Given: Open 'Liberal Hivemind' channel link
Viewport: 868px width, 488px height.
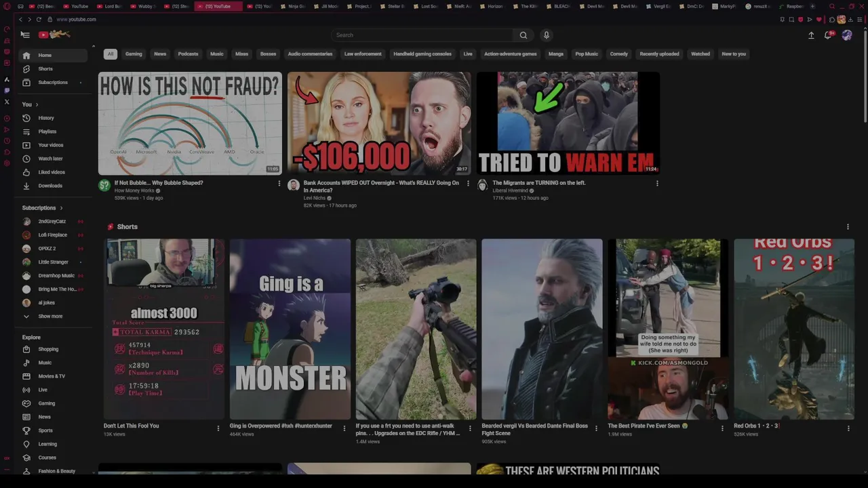Looking at the screenshot, I should point(510,190).
